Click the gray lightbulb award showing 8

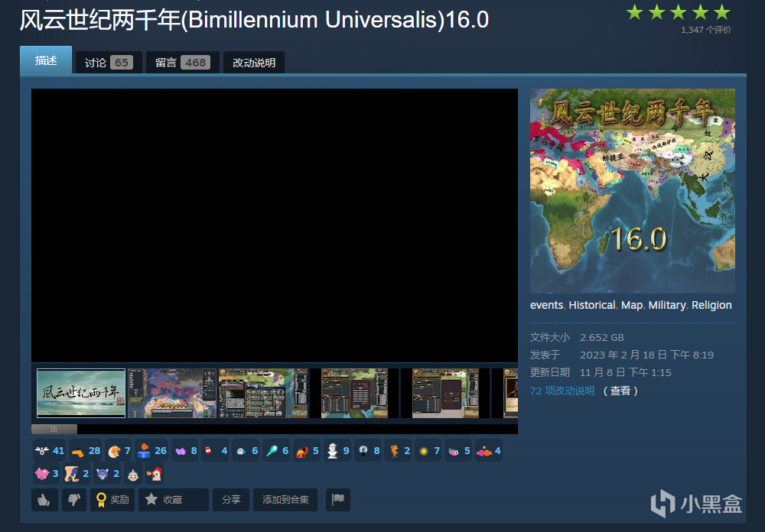pyautogui.click(x=369, y=451)
